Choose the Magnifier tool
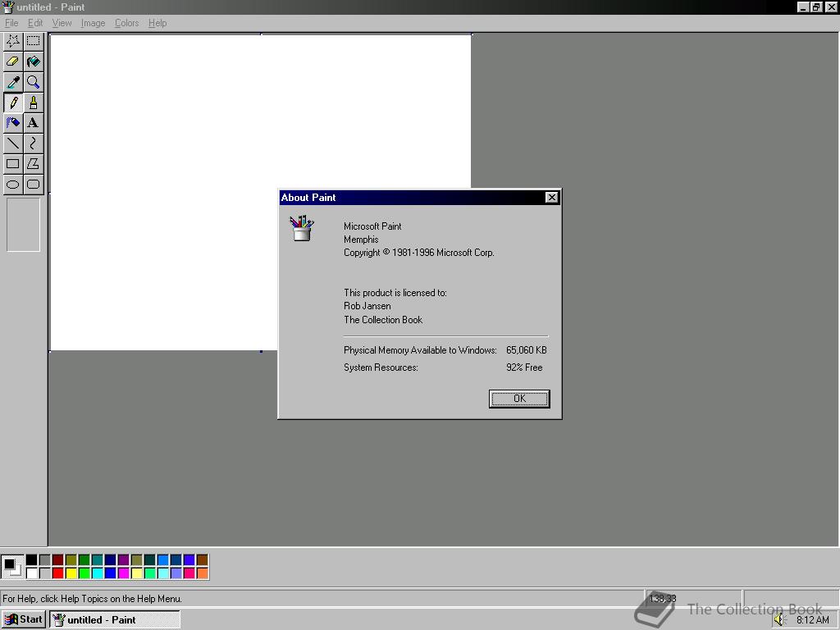The height and width of the screenshot is (630, 840). coord(33,82)
